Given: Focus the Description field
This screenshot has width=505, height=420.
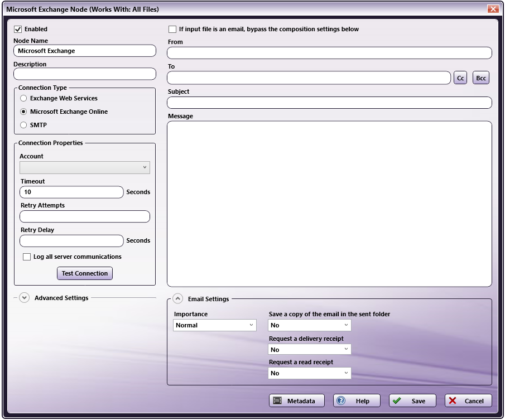Looking at the screenshot, I should [85, 74].
